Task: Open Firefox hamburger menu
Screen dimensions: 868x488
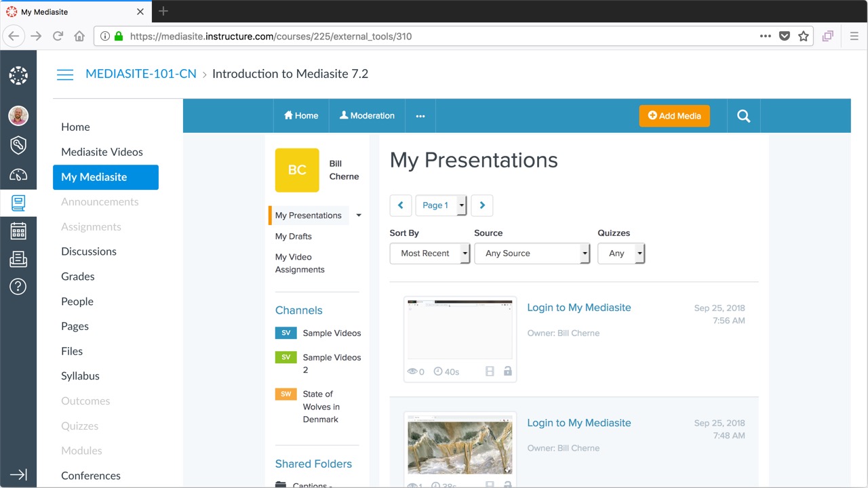Action: pyautogui.click(x=854, y=36)
